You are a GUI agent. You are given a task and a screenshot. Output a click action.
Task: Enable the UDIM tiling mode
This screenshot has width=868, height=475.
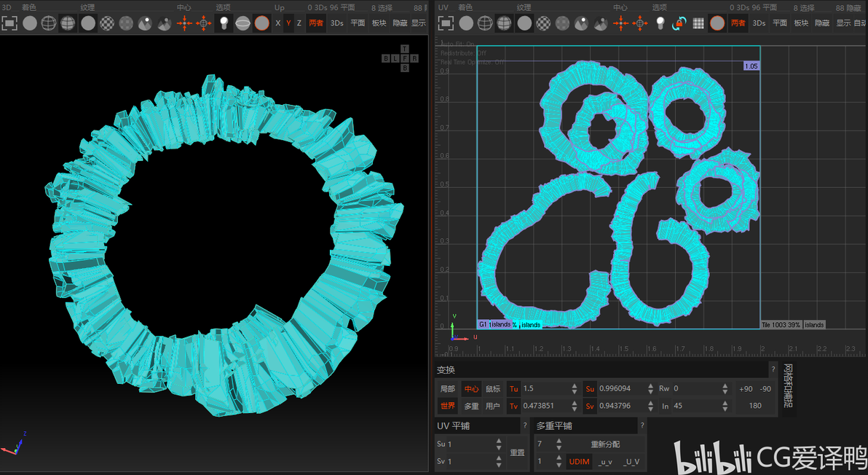tap(579, 462)
